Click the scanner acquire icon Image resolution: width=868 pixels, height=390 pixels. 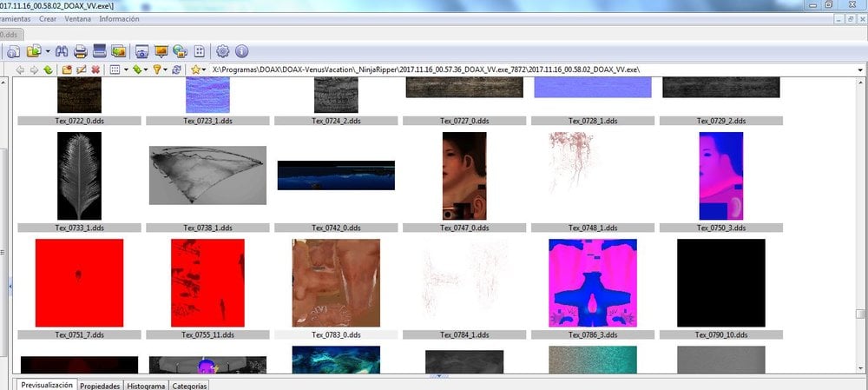[100, 51]
